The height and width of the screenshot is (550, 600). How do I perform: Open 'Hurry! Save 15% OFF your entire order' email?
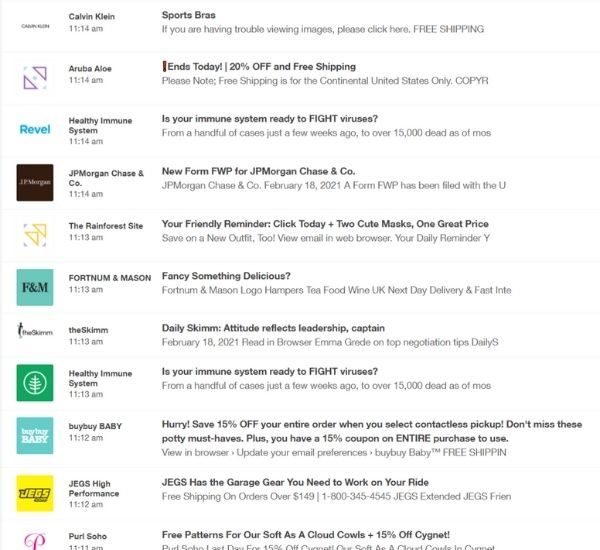click(x=372, y=431)
